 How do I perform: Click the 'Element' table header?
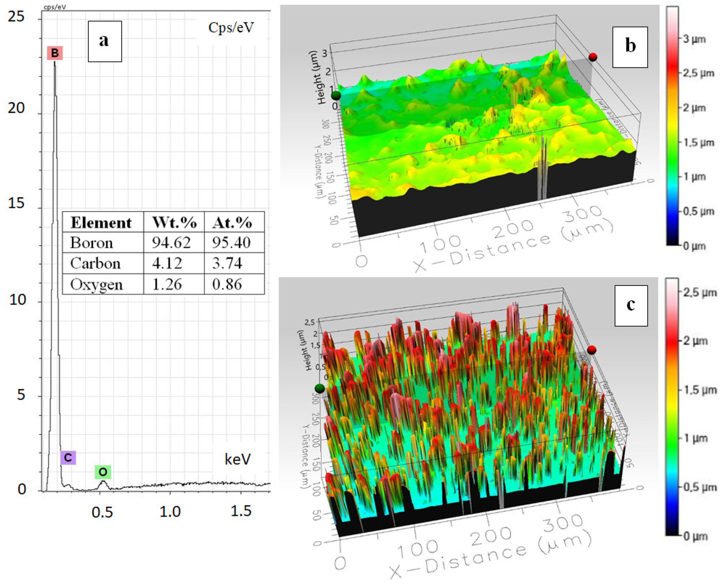click(101, 223)
